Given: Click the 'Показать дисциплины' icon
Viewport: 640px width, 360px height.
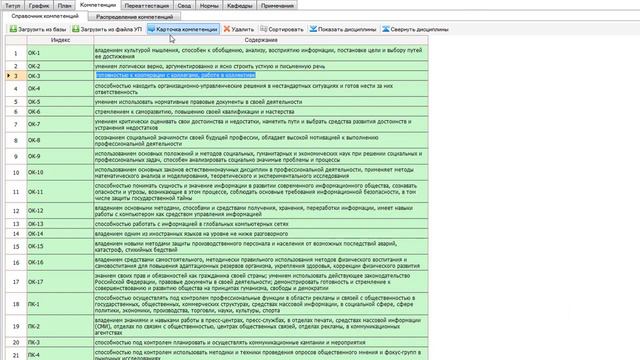Looking at the screenshot, I should [x=313, y=29].
